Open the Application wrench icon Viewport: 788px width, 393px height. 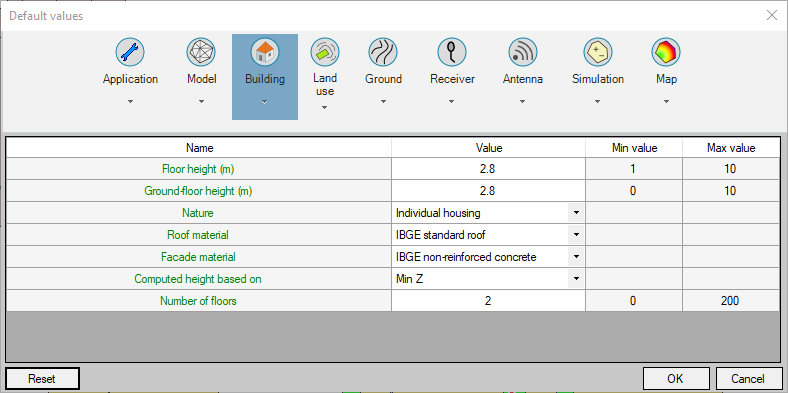130,52
